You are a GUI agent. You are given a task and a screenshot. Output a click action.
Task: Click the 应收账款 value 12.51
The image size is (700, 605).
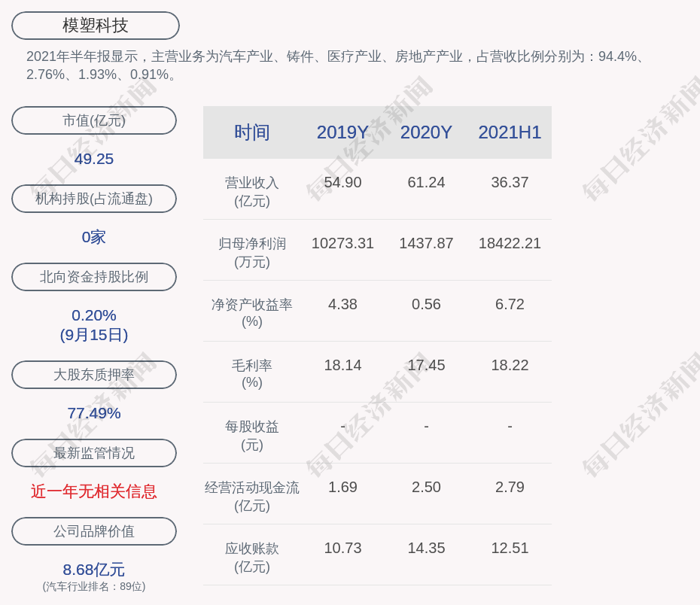[510, 548]
